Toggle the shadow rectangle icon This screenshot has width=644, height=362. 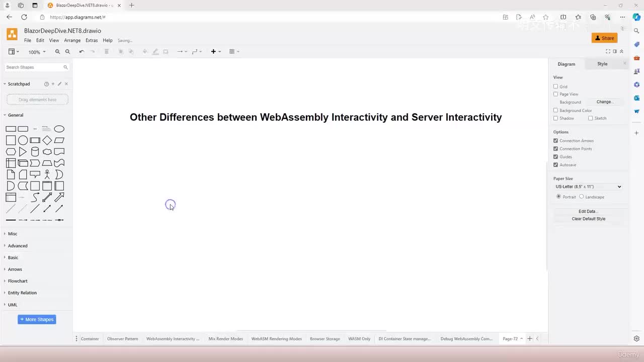pos(166,52)
